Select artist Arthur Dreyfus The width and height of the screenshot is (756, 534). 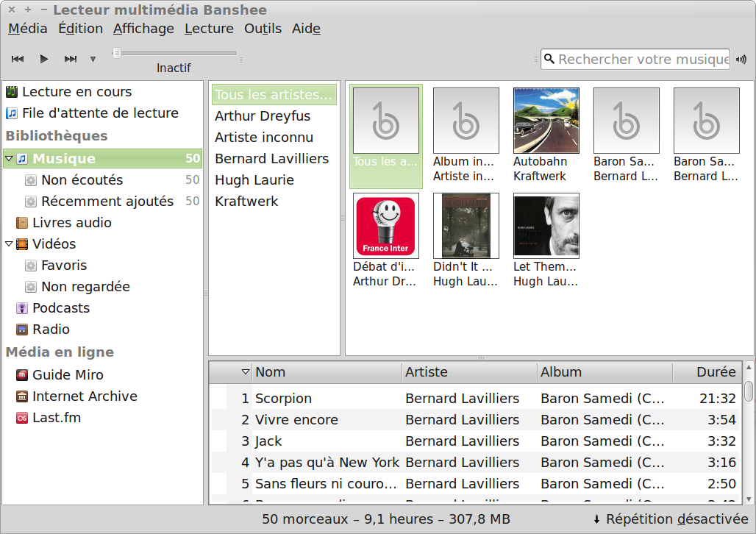274,115
